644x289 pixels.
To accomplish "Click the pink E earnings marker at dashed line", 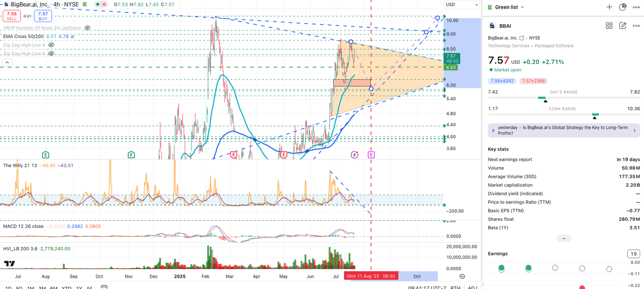I will (371, 155).
